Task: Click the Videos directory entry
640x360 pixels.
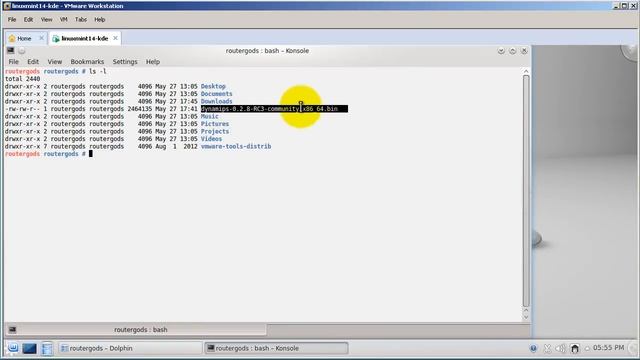Action: (x=211, y=139)
